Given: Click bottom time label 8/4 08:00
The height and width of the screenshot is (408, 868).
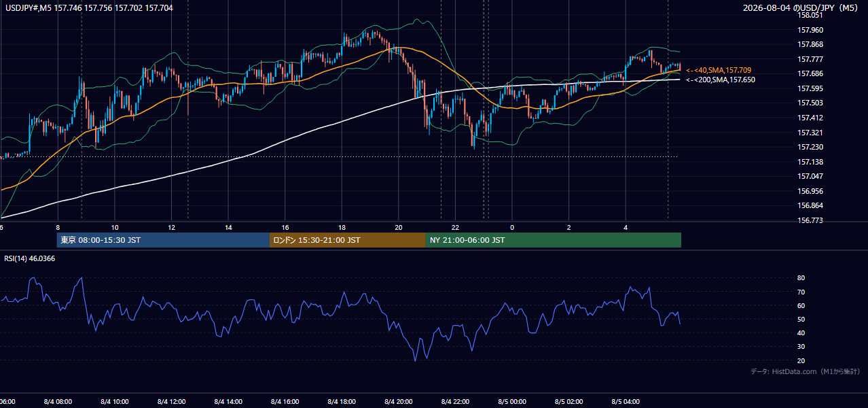Looking at the screenshot, I should click(x=57, y=402).
